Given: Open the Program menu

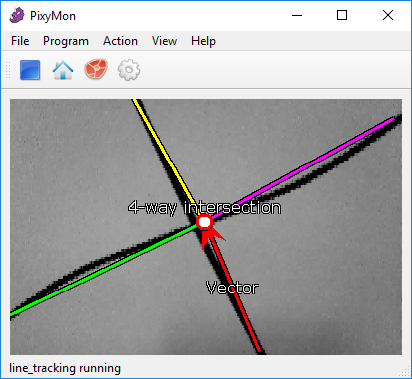Looking at the screenshot, I should tap(66, 41).
